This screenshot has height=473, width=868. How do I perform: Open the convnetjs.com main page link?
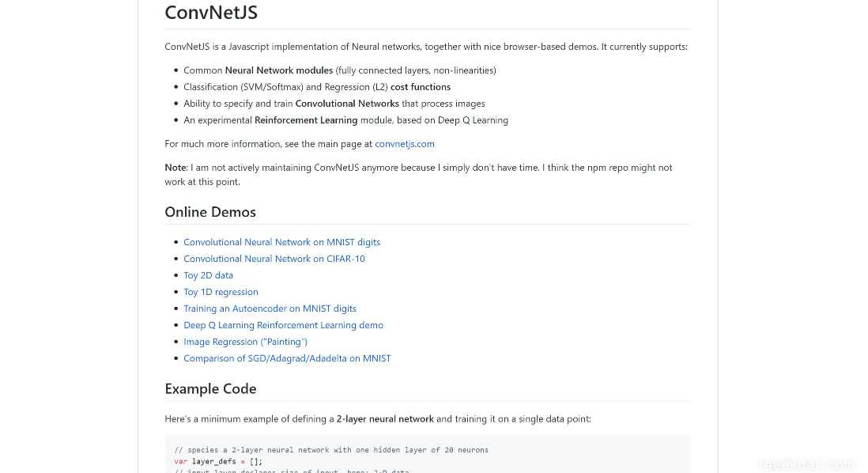[x=405, y=144]
